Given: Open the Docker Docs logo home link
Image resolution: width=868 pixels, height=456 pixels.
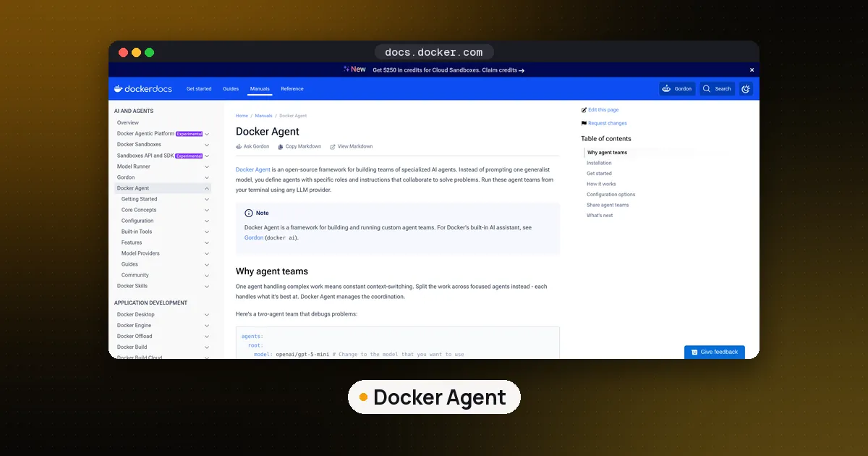Looking at the screenshot, I should (x=143, y=89).
